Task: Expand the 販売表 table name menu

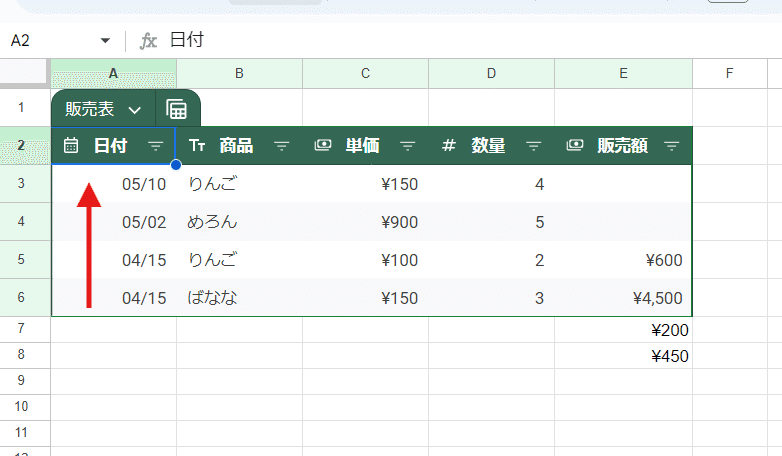Action: point(134,109)
